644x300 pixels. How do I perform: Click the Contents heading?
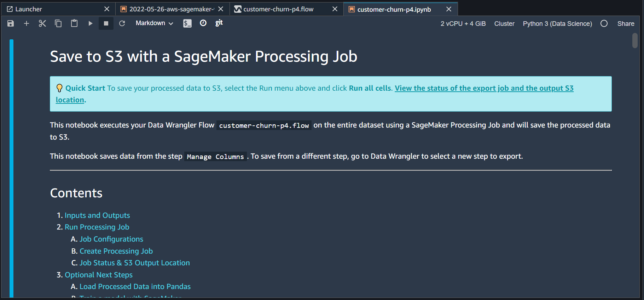[76, 193]
